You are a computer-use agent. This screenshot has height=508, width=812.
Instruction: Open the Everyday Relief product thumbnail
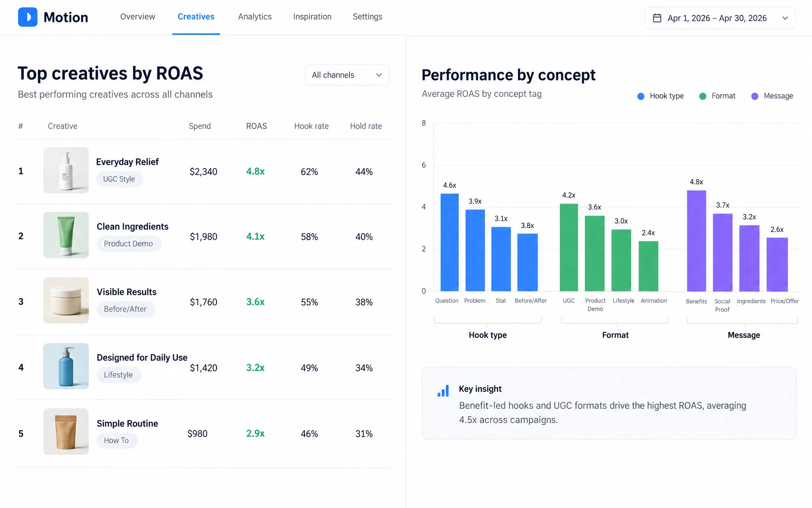pyautogui.click(x=66, y=170)
